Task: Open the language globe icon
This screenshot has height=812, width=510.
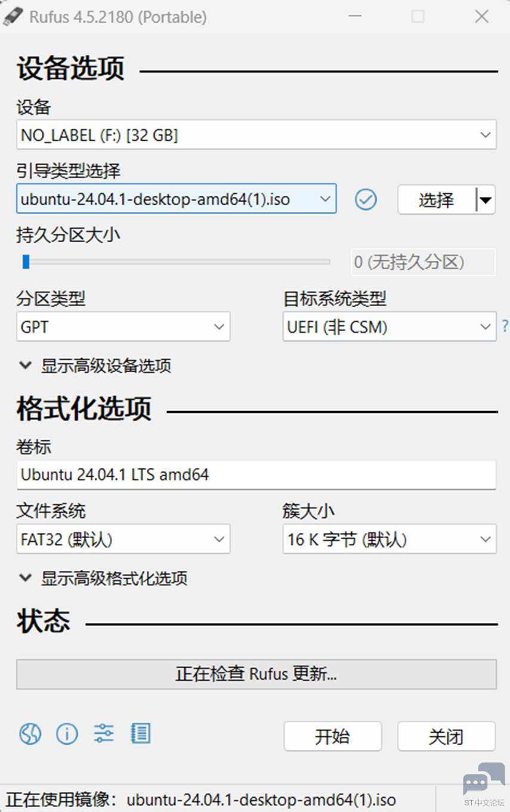Action: [30, 733]
